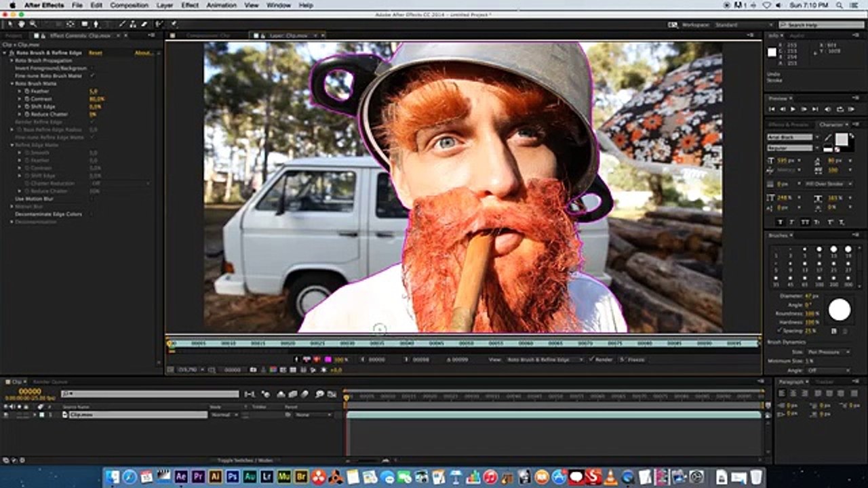This screenshot has height=488, width=868.
Task: Jump to last frame in Preview panel
Action: [x=815, y=109]
